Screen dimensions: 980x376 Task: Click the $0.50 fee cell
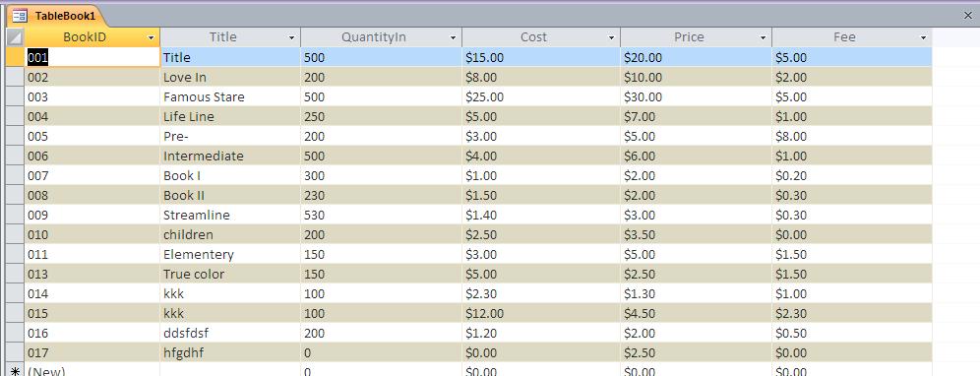click(852, 333)
